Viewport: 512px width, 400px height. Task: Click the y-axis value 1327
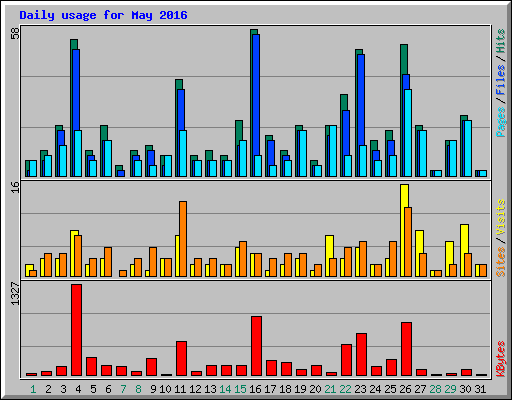pos(15,294)
